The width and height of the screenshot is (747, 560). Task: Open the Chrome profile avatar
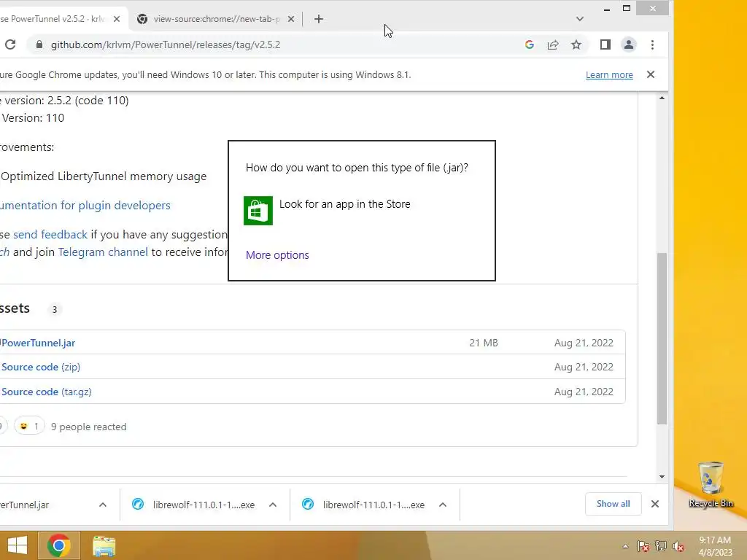[x=629, y=44]
